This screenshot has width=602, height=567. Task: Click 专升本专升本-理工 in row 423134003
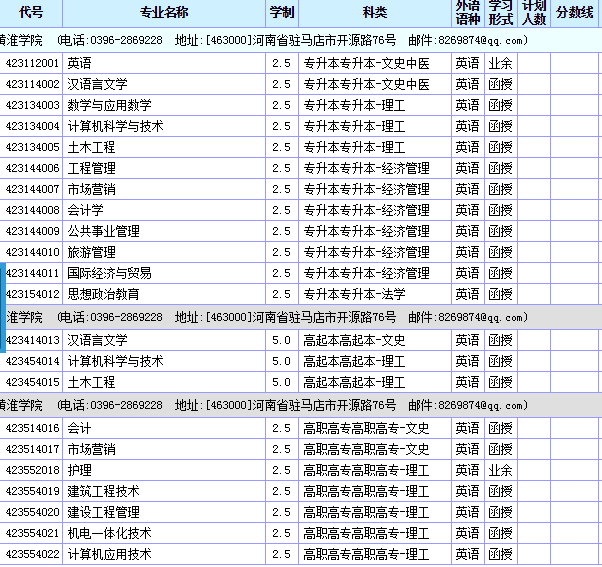pos(354,105)
